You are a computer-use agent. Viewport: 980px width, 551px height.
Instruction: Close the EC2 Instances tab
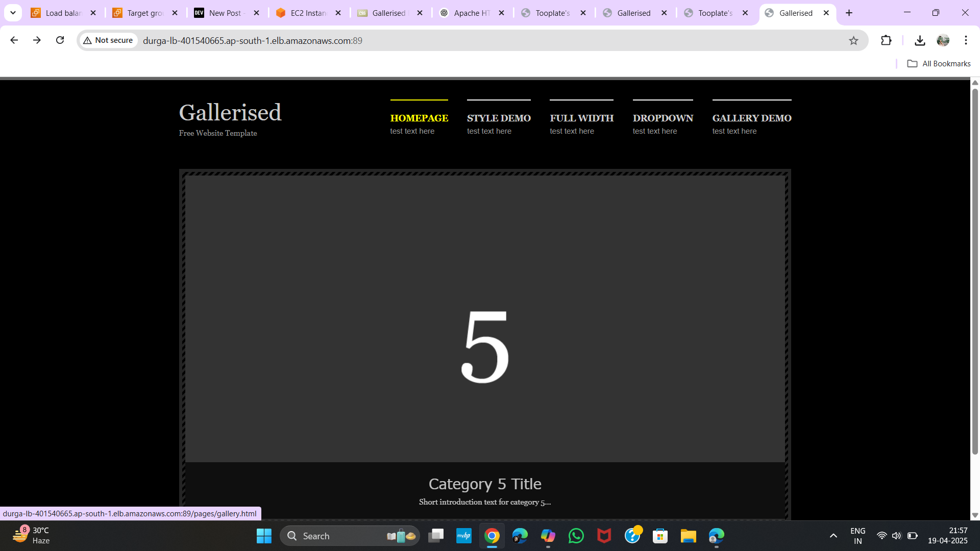click(x=338, y=13)
